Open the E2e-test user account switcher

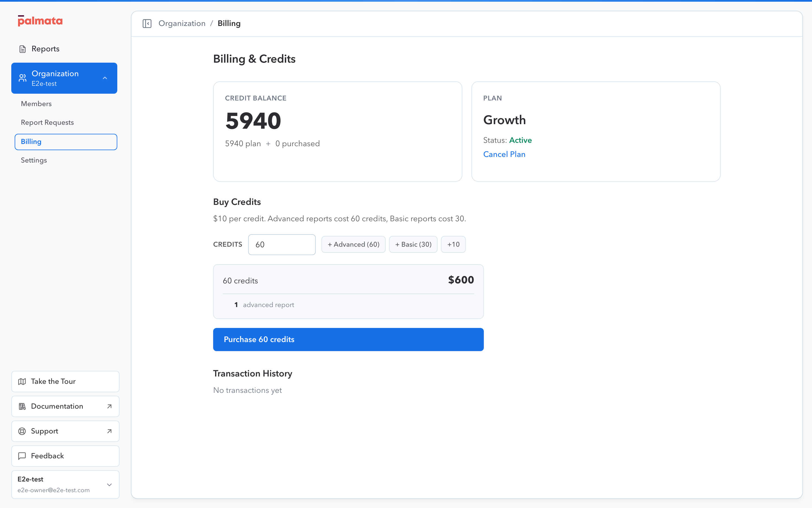65,485
